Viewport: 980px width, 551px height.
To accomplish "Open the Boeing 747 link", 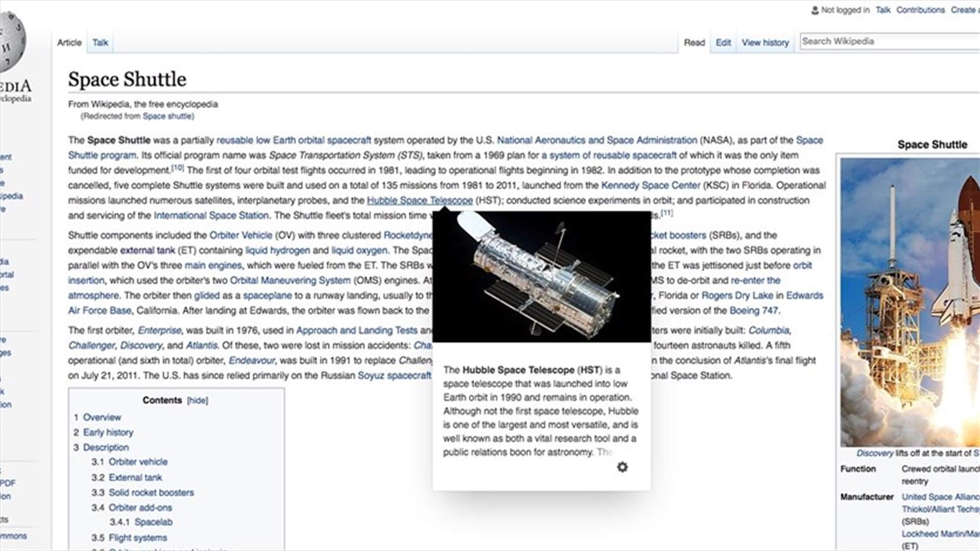I will (x=753, y=311).
